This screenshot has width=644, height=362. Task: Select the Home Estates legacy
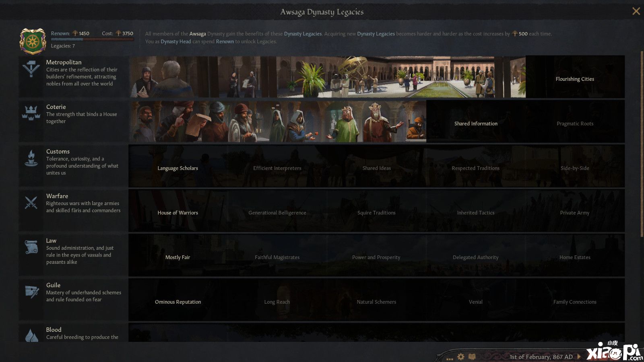(575, 255)
